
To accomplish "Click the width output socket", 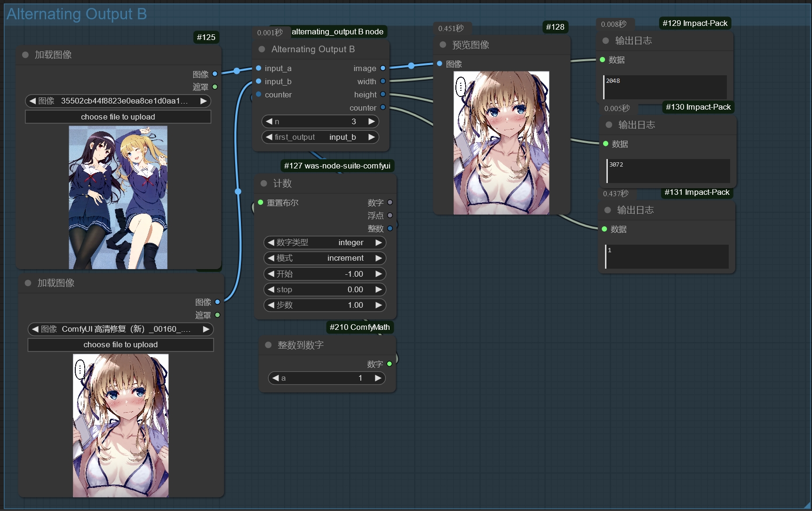I will point(383,81).
